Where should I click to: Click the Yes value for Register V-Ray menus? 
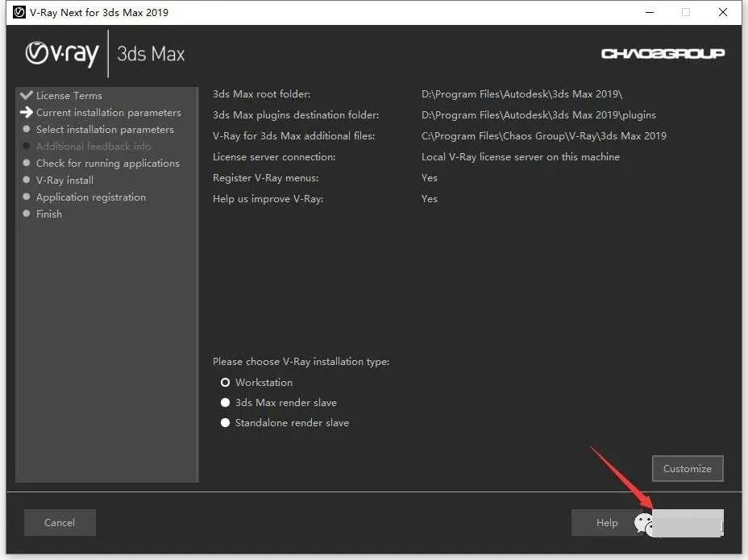click(430, 178)
